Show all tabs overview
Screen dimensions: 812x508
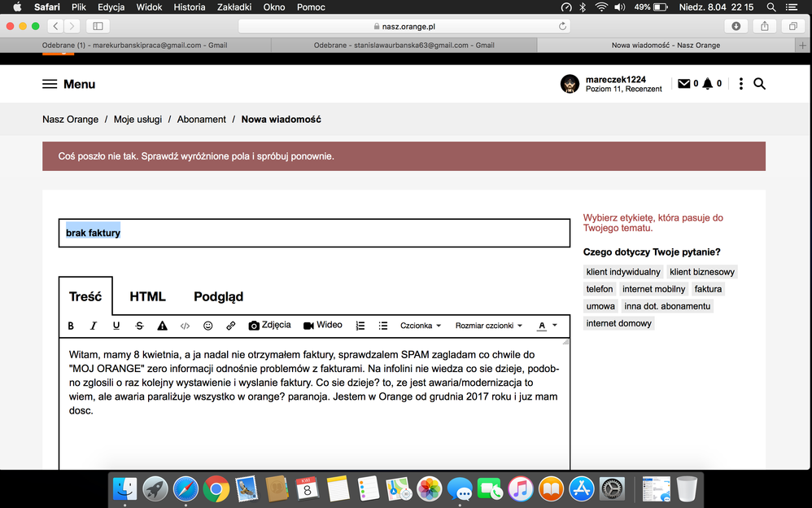point(792,26)
